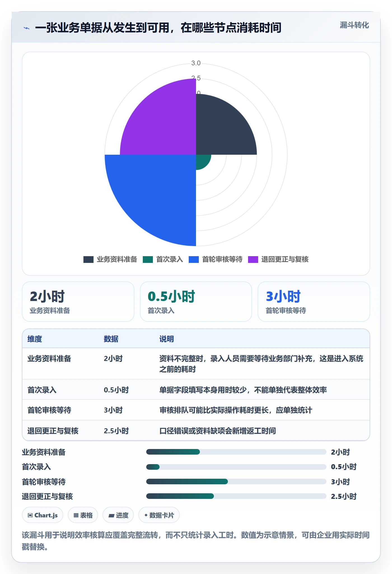The image size is (392, 574).
Task: Toggle 退回更正与复核 legend swatch in chart
Action: pyautogui.click(x=253, y=260)
